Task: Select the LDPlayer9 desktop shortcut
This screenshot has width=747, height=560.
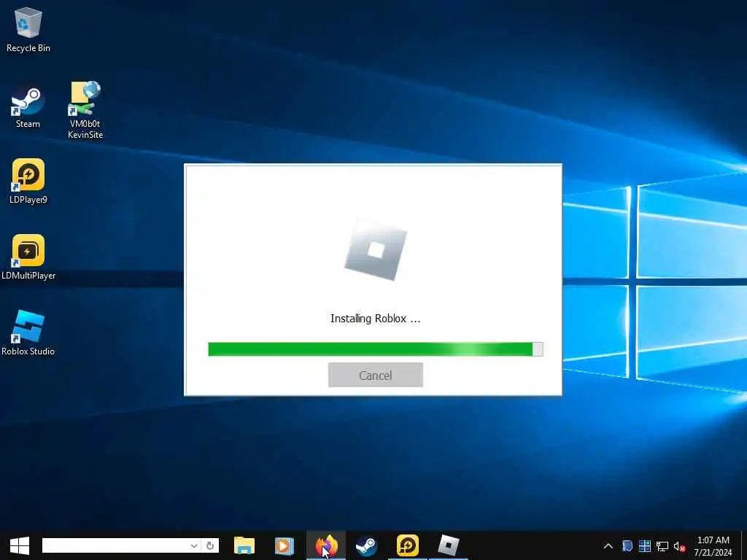Action: click(28, 182)
